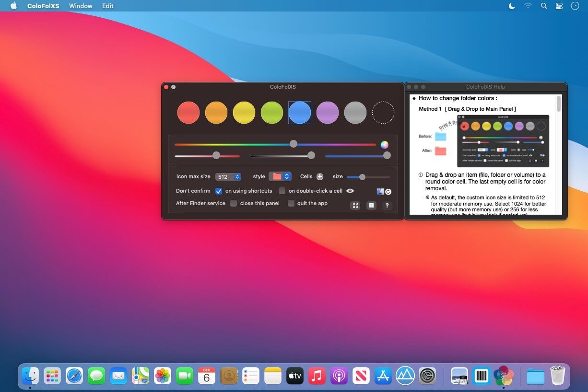Open the Window menu
The height and width of the screenshot is (392, 588).
point(81,6)
